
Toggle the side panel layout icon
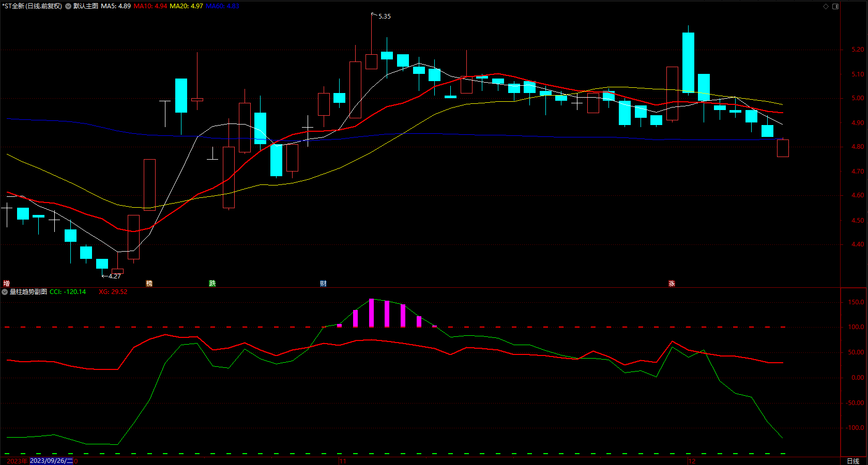(x=835, y=6)
